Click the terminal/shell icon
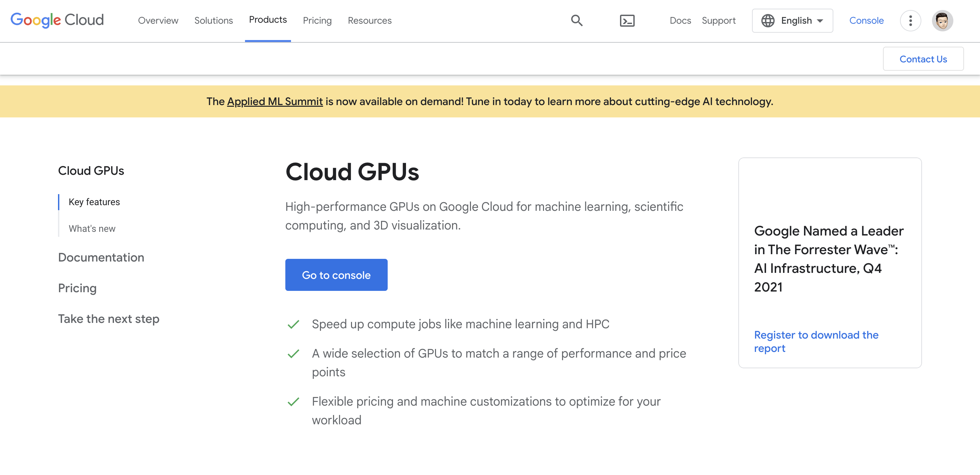Image resolution: width=980 pixels, height=475 pixels. (x=627, y=19)
